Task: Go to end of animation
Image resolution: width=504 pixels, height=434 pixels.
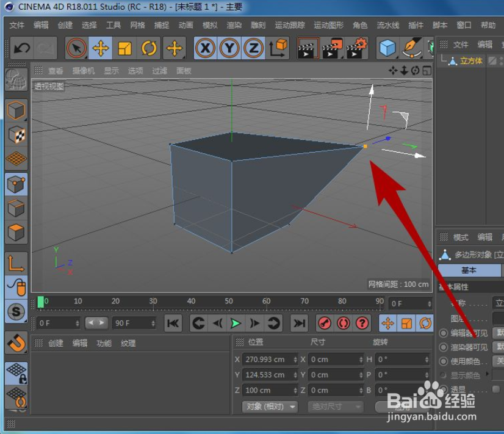Action: coord(299,324)
